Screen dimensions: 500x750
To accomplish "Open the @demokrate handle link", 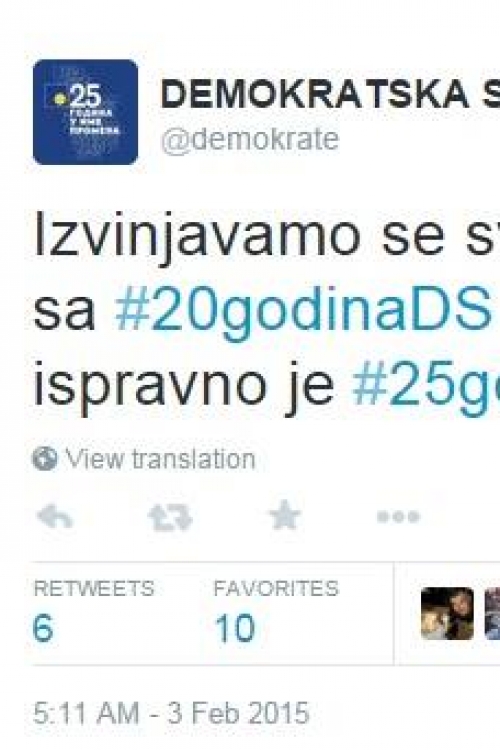I will click(250, 141).
